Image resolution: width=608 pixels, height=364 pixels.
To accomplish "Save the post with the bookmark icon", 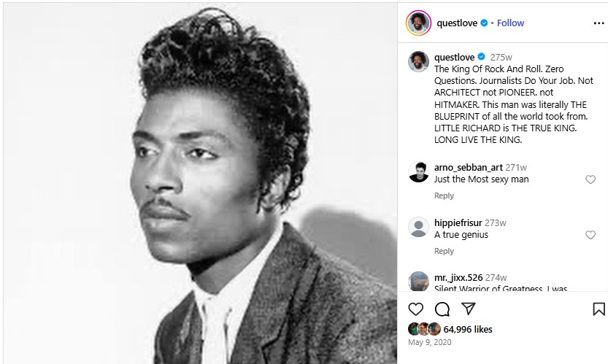I will [599, 309].
